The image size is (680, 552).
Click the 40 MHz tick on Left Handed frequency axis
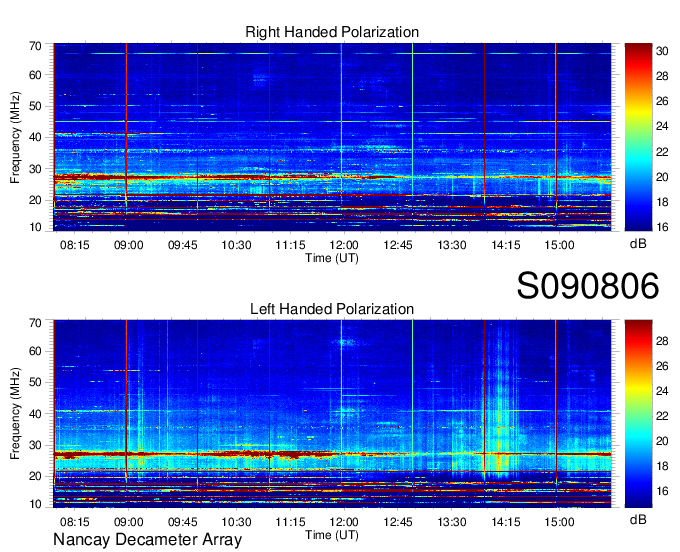35,414
